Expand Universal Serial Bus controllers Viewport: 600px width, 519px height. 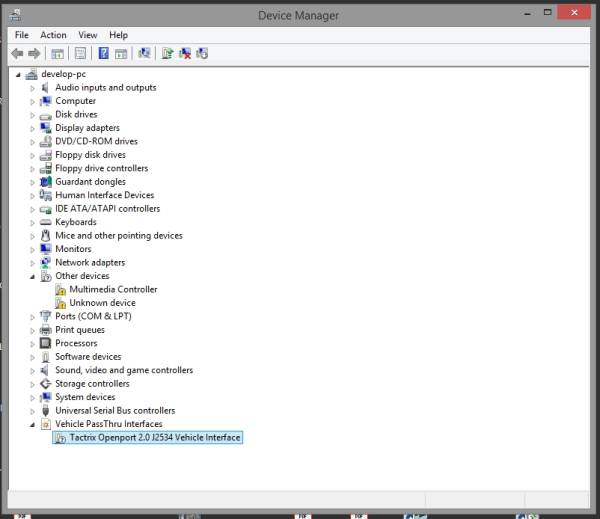point(32,411)
